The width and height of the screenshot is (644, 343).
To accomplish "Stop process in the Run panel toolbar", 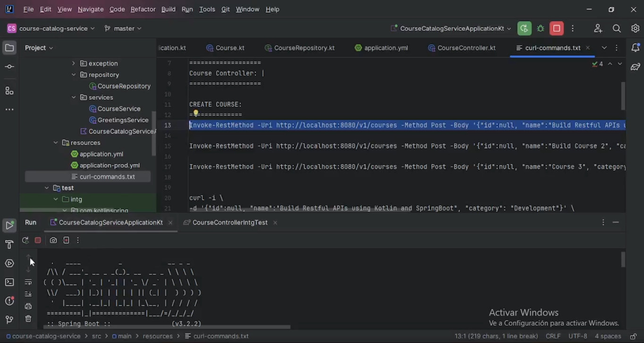I will pos(38,240).
